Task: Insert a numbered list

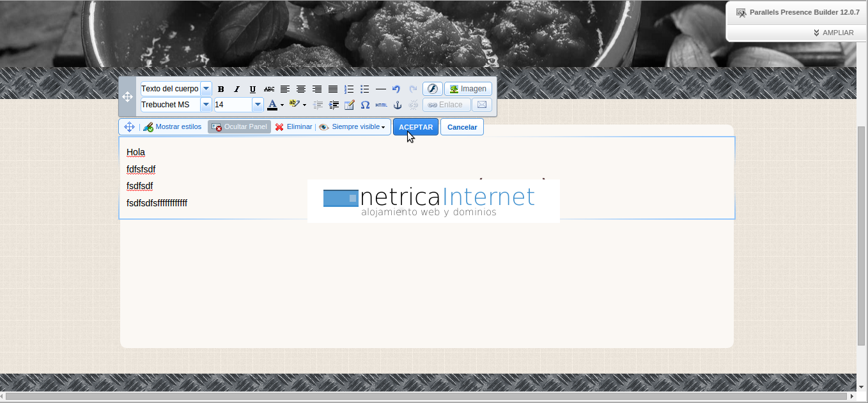Action: tap(349, 89)
